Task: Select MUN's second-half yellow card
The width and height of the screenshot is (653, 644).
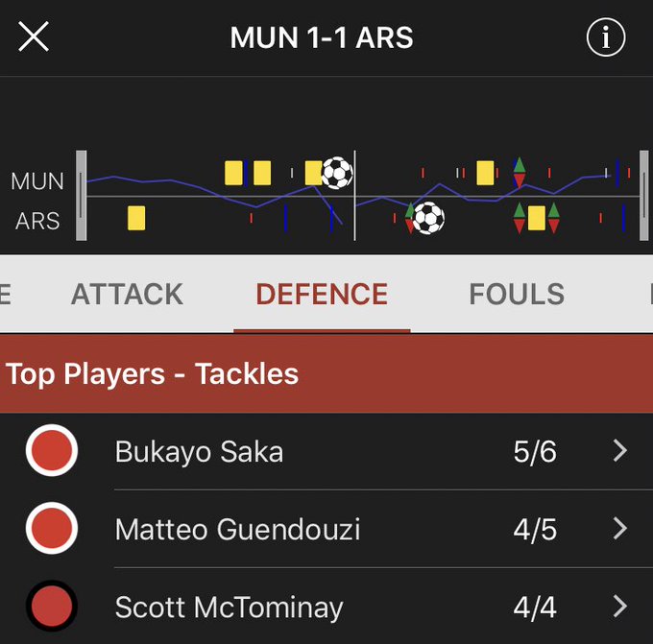Action: pyautogui.click(x=485, y=173)
